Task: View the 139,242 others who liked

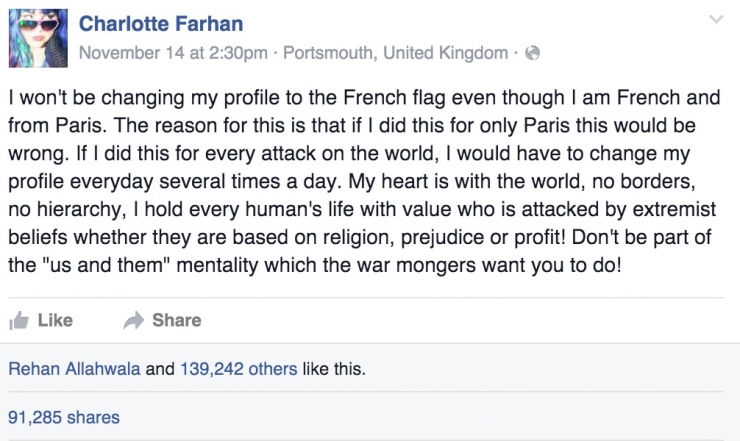Action: point(238,369)
